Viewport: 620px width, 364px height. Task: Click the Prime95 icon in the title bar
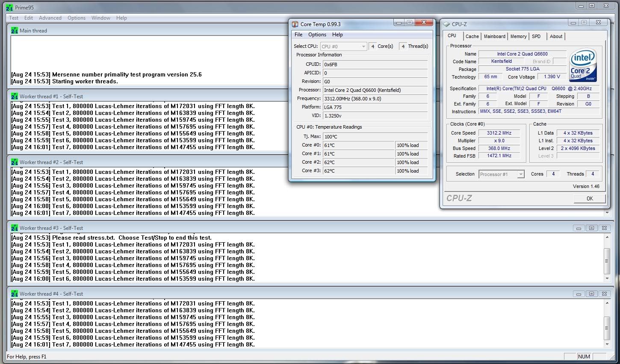click(9, 8)
